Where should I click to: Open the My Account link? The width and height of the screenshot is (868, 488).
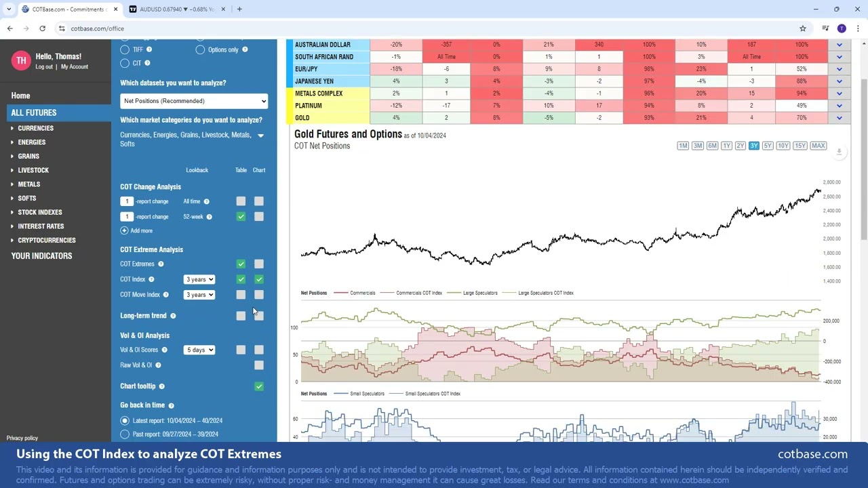75,67
